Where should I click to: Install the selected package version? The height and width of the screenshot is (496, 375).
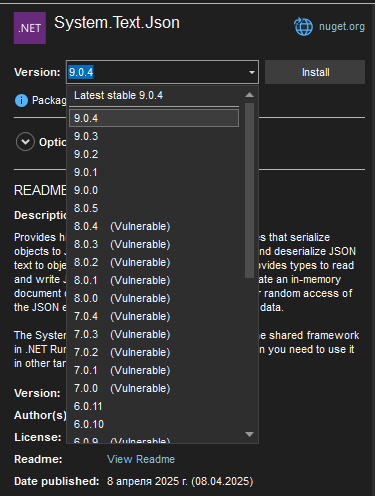(315, 72)
